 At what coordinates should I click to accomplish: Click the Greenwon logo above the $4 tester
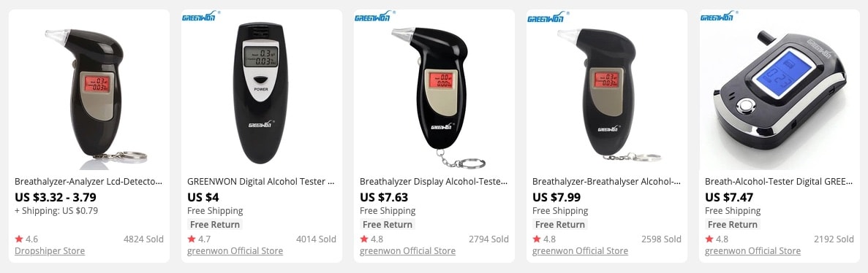[x=201, y=16]
